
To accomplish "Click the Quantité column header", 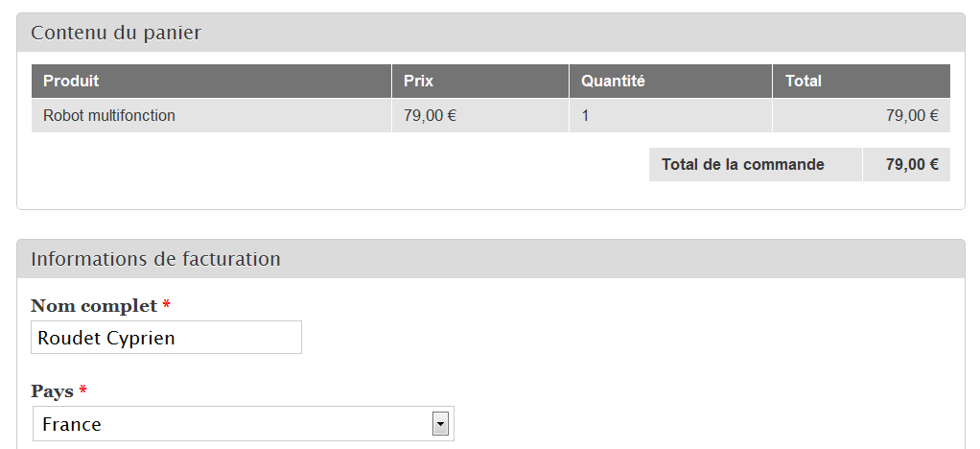I will click(613, 82).
